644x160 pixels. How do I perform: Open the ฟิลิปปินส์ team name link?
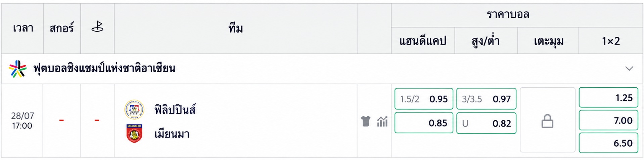(175, 110)
